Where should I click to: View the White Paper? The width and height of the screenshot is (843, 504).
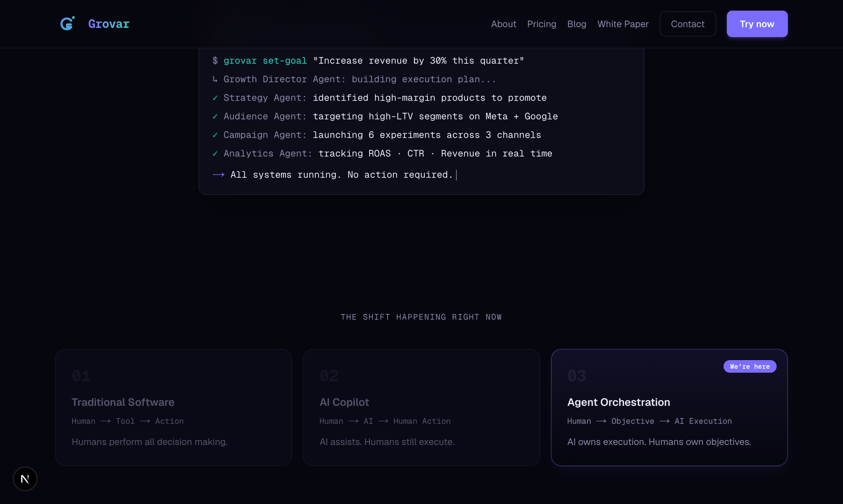point(623,24)
